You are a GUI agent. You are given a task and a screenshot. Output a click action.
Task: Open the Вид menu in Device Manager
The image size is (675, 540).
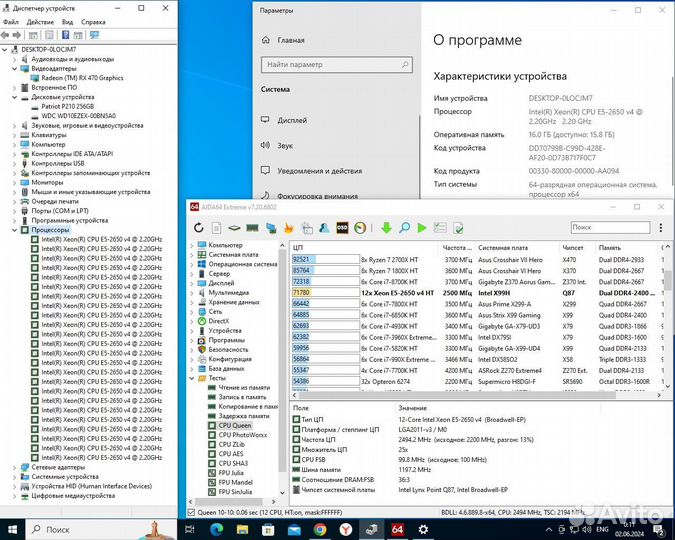point(68,22)
